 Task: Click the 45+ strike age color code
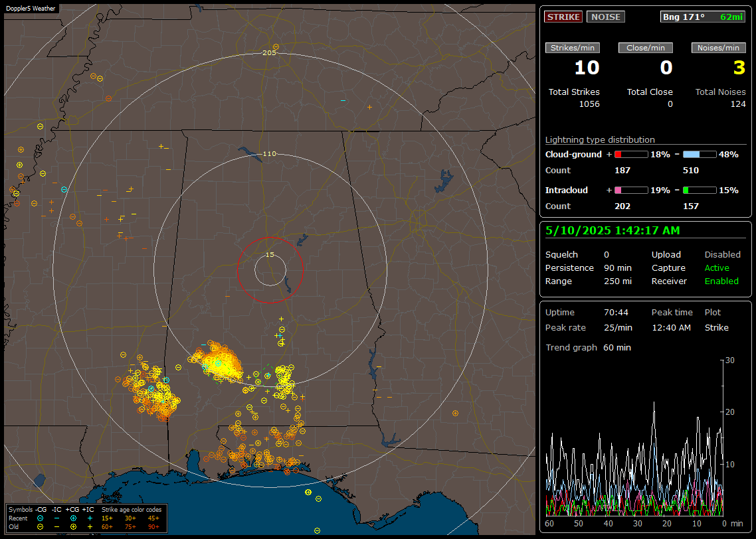(x=153, y=518)
